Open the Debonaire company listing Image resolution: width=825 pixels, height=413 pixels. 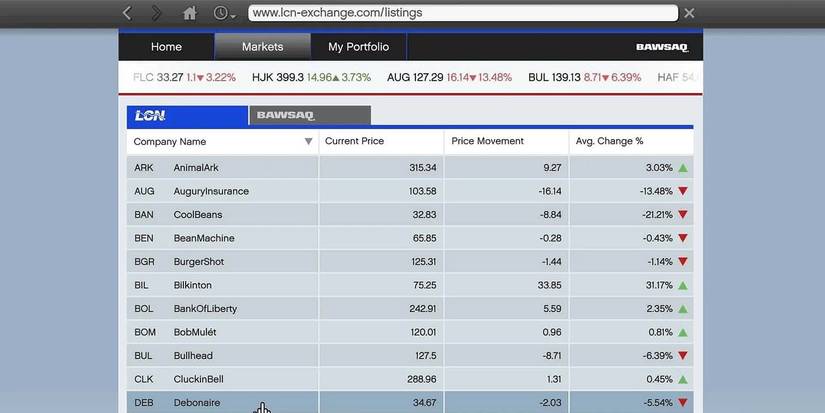(x=410, y=402)
